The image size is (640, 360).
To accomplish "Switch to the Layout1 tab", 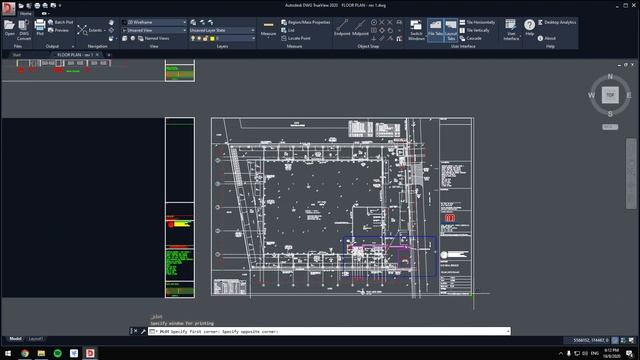I will coord(36,339).
